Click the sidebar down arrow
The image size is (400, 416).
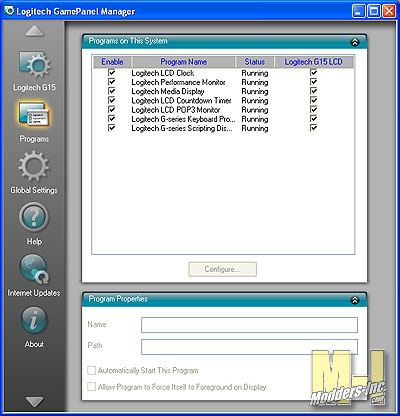(35, 401)
